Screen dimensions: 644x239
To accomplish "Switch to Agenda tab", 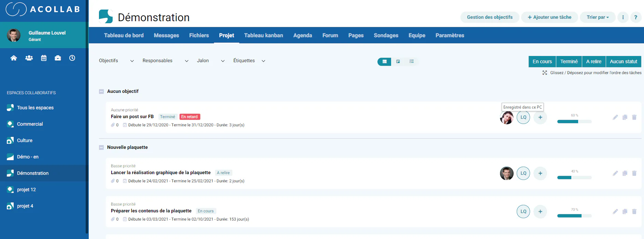I will coord(303,35).
